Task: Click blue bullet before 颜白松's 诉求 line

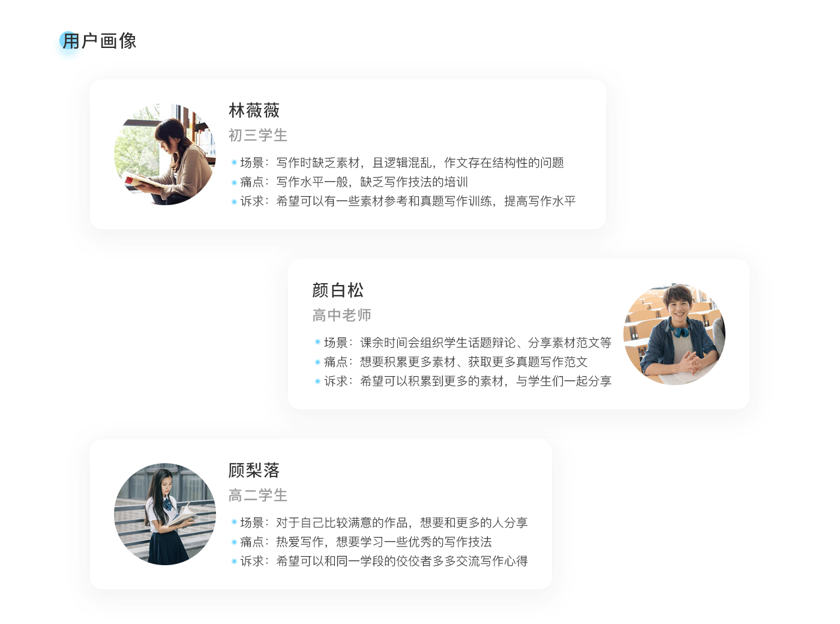Action: (x=318, y=381)
